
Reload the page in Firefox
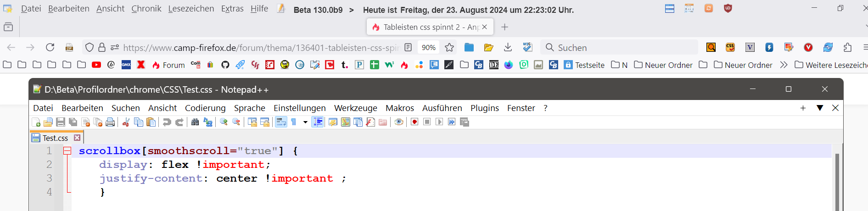50,47
